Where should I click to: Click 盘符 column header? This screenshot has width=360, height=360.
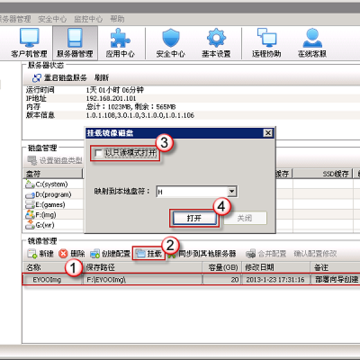point(53,173)
